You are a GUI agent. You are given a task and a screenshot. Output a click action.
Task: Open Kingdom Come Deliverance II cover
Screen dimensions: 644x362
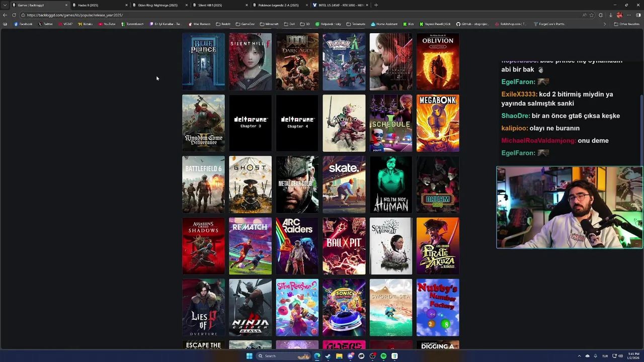point(203,123)
